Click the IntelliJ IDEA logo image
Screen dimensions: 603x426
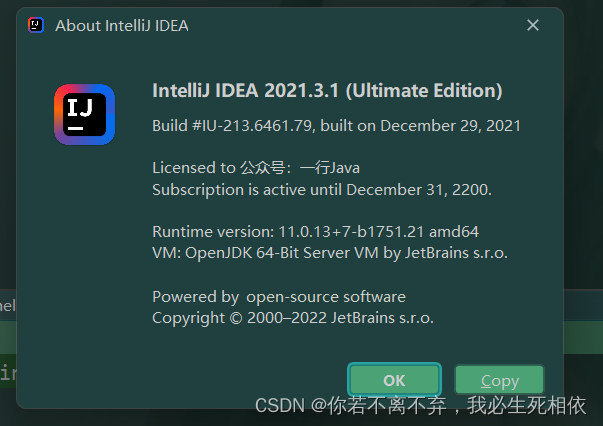84,115
